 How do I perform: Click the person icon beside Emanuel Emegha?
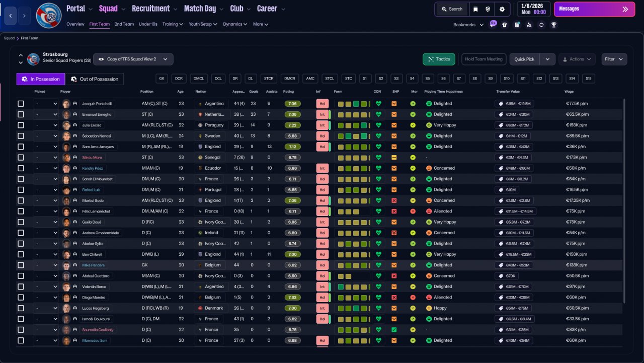pos(75,114)
